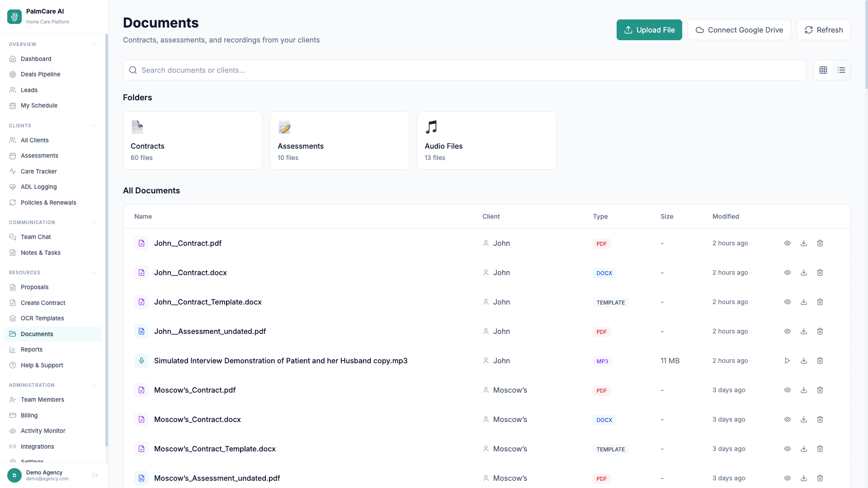Viewport: 868px width, 488px height.
Task: Click the Upload File button
Action: click(x=649, y=30)
